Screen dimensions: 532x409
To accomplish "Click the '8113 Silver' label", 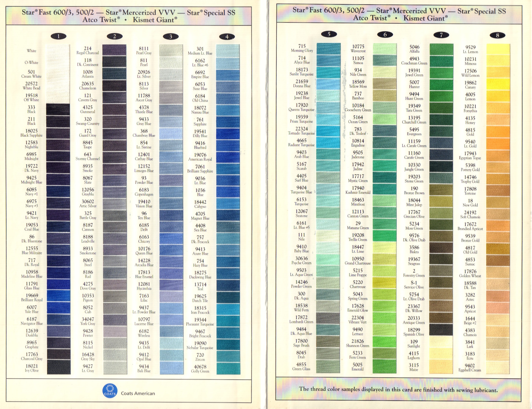I will tap(144, 86).
